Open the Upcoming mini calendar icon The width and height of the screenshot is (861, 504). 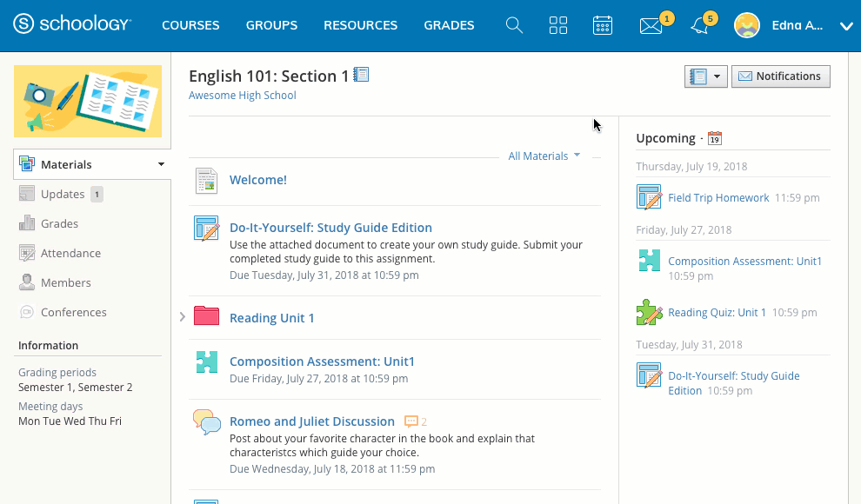(x=714, y=138)
